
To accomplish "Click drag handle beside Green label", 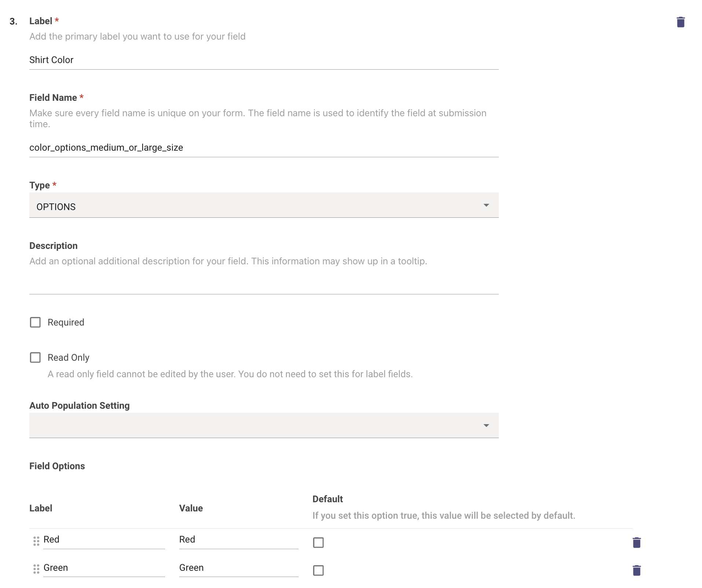I will [36, 569].
